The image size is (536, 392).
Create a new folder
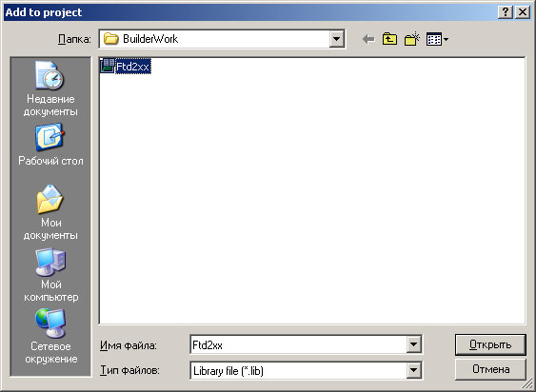[x=412, y=39]
